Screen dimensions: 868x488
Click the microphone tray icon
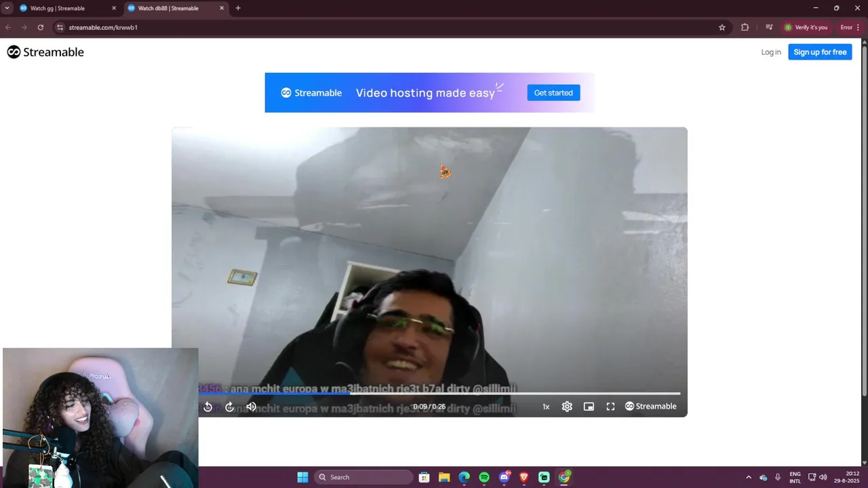[x=778, y=477]
